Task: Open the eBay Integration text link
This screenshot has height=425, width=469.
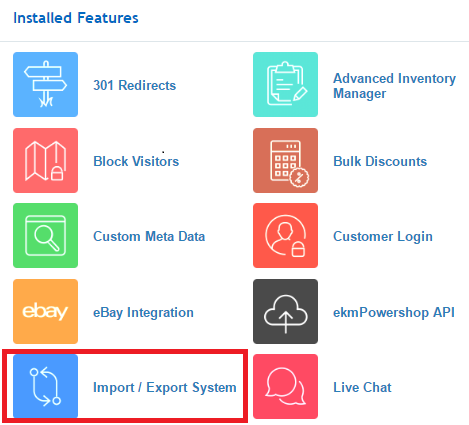Action: coord(143,313)
